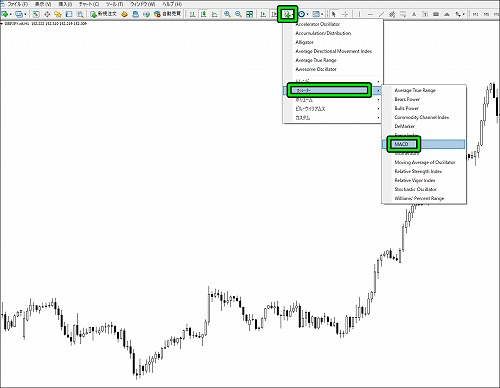Image resolution: width=500 pixels, height=388 pixels.
Task: Expand the arrows tool dropdown
Action: pos(464,14)
